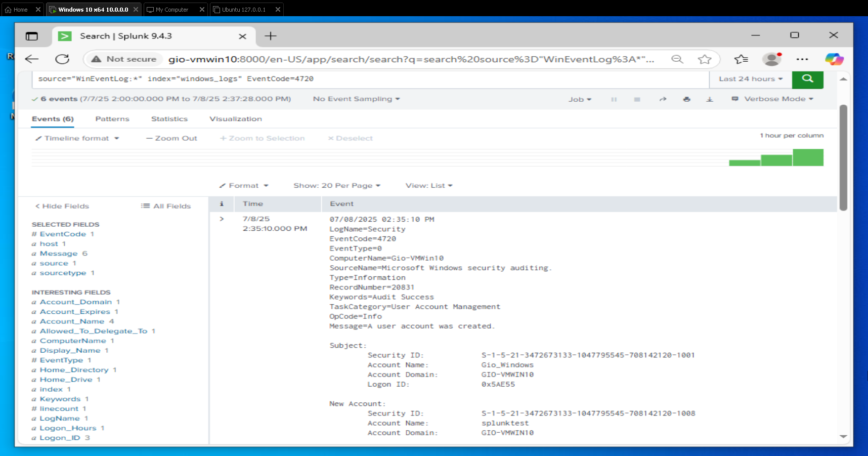
Task: Select the Visualization tab
Action: pos(236,119)
